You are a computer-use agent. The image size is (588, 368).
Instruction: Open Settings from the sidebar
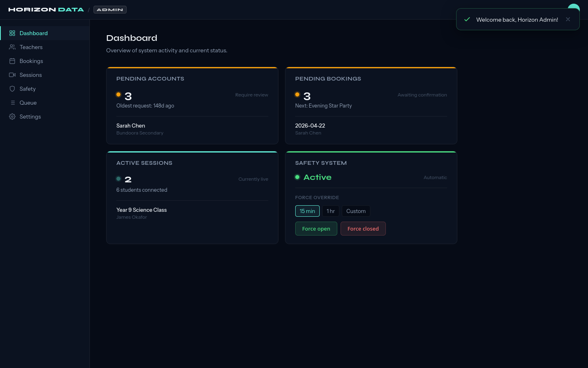click(x=45, y=117)
